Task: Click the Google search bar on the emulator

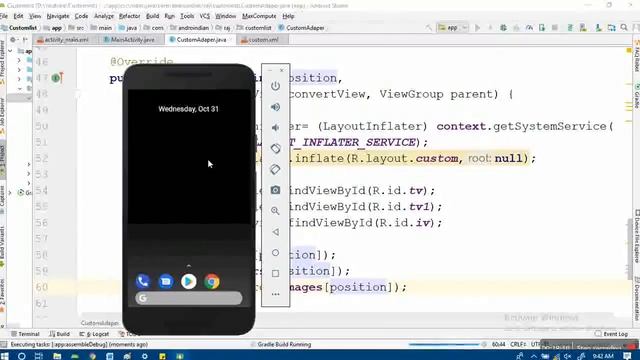Action: click(x=189, y=298)
